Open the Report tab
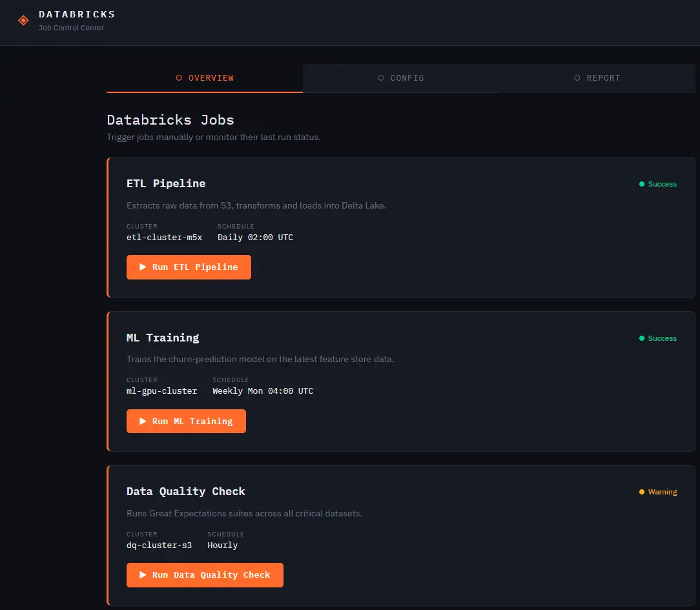The width and height of the screenshot is (700, 610). click(597, 78)
